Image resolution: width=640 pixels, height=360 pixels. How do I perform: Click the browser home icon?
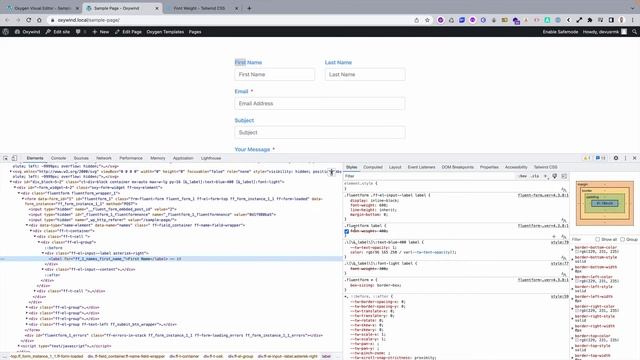coord(39,20)
